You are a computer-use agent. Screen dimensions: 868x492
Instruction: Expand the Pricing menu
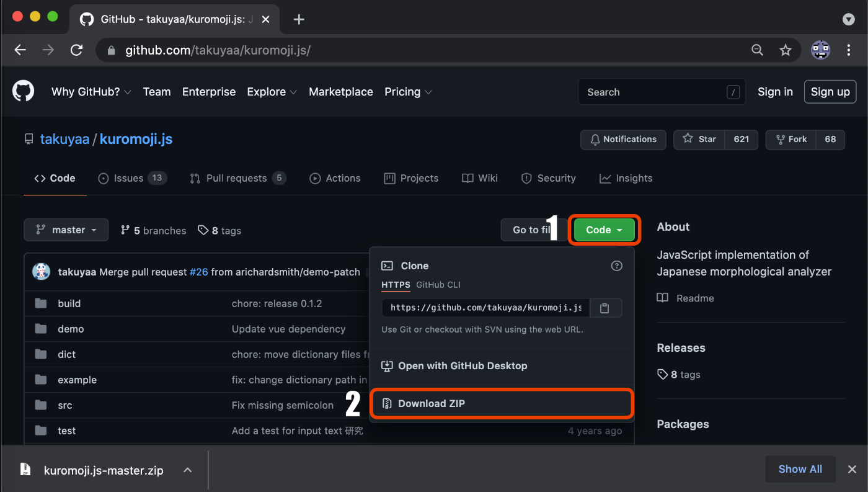408,92
